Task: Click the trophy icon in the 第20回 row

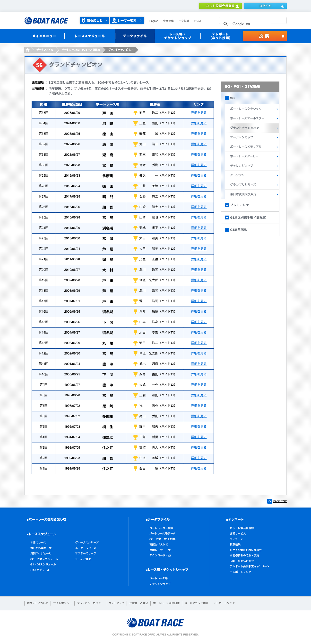Action: click(135, 270)
